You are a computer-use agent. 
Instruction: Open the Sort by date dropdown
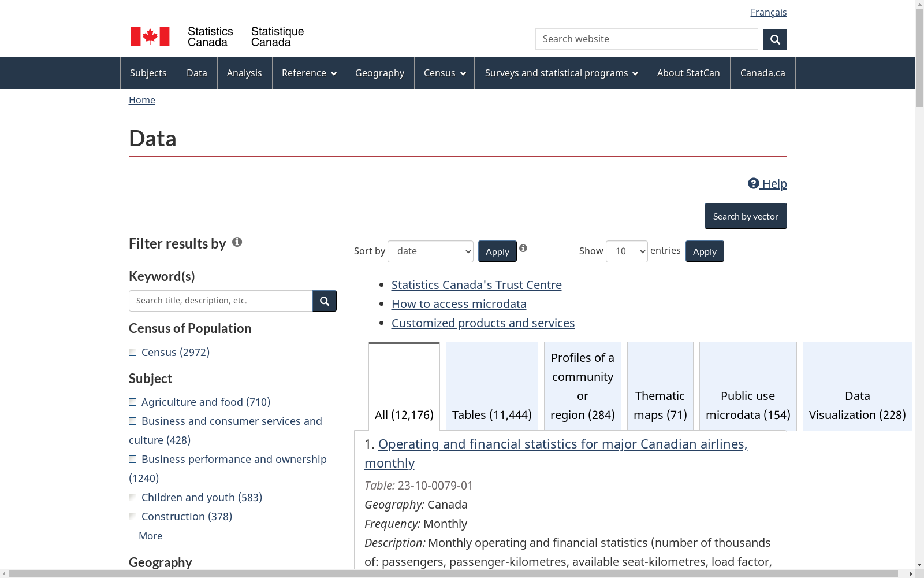click(430, 251)
